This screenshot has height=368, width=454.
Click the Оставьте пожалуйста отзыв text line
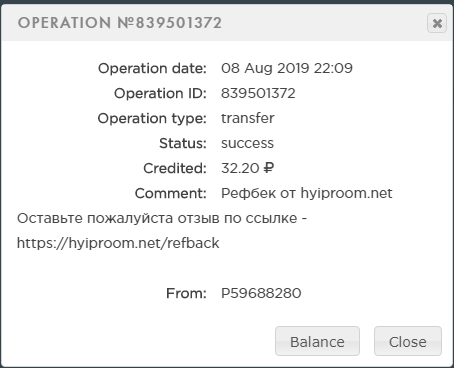click(x=162, y=218)
